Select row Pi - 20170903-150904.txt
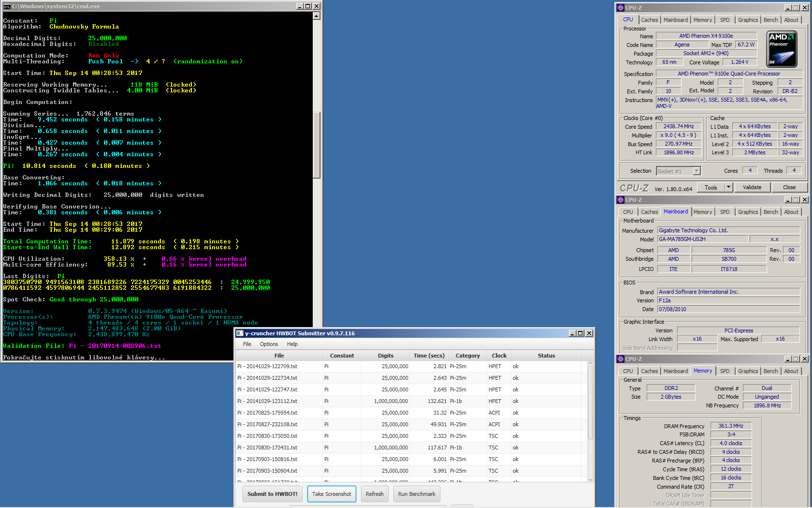Viewport: 812px width, 508px height. [x=411, y=471]
